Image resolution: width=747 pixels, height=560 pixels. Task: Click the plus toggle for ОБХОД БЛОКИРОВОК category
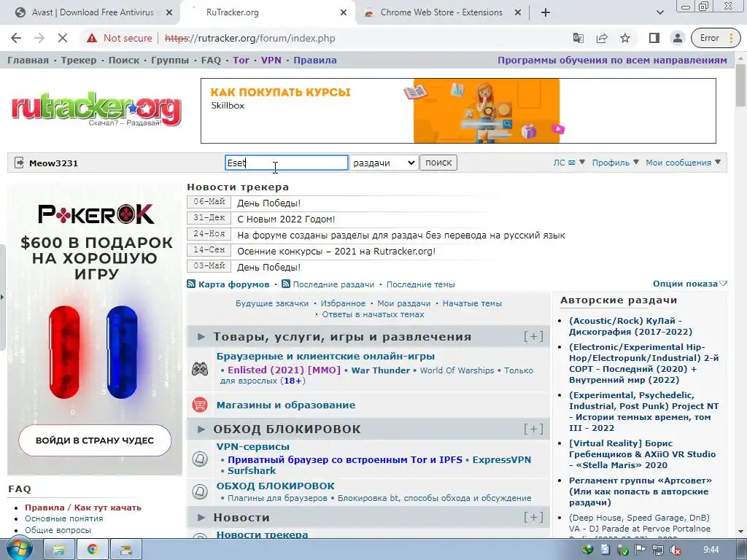[533, 429]
